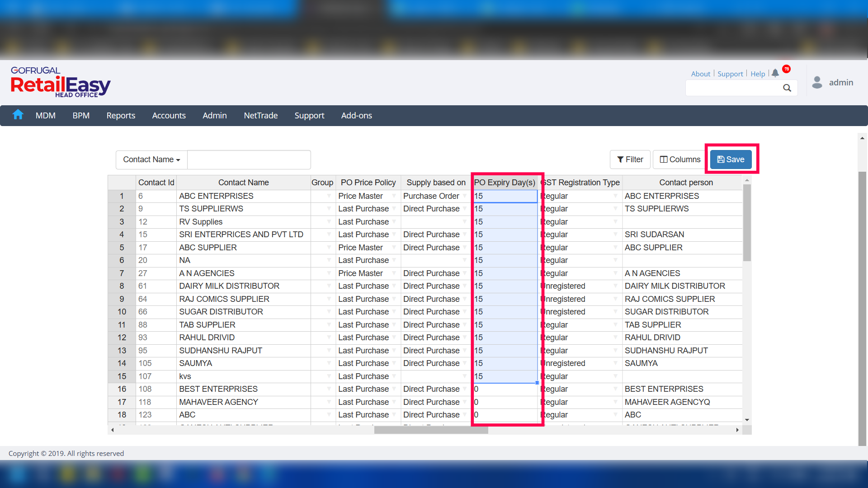
Task: Click the About link
Action: coord(700,74)
